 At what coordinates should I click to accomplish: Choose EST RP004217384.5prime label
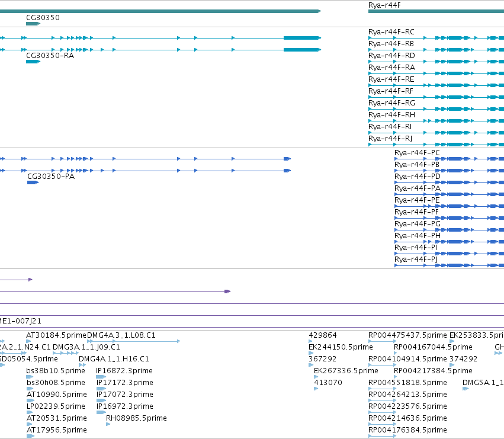(433, 371)
